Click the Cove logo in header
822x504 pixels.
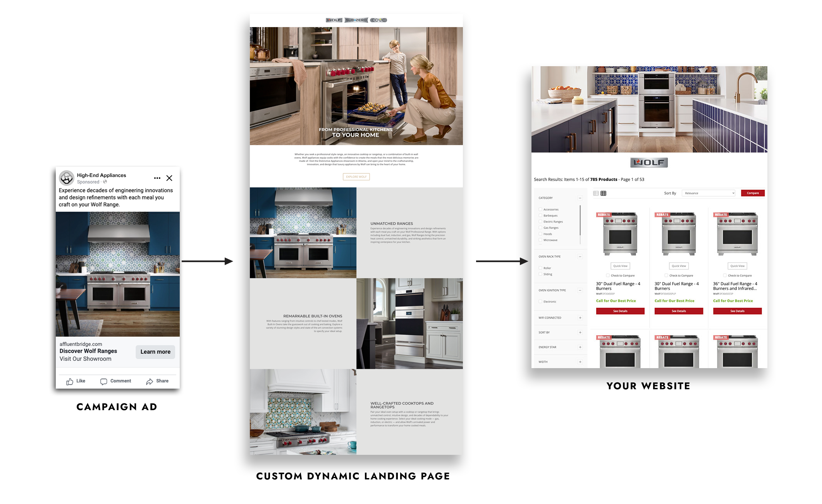pyautogui.click(x=378, y=20)
